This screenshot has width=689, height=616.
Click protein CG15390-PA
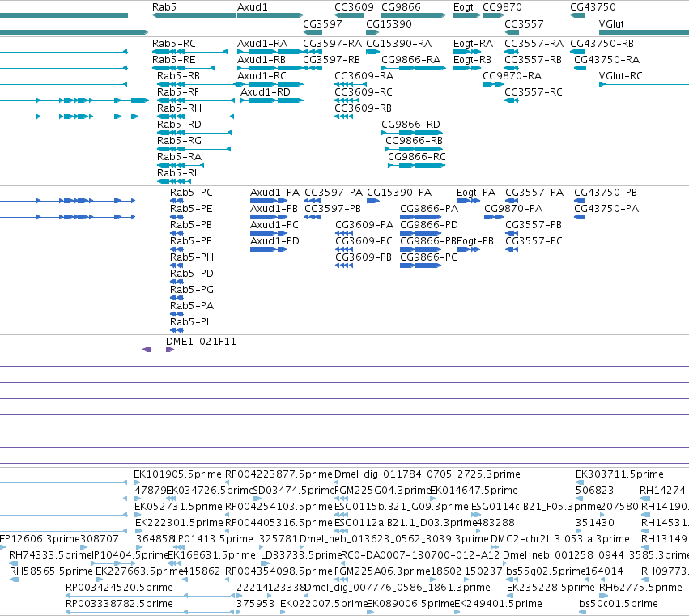[399, 193]
